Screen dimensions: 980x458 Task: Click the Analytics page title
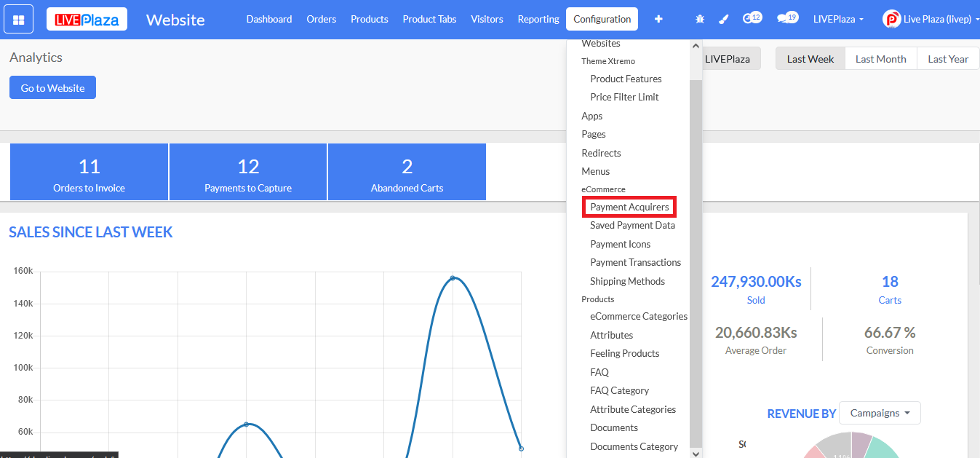[x=36, y=57]
